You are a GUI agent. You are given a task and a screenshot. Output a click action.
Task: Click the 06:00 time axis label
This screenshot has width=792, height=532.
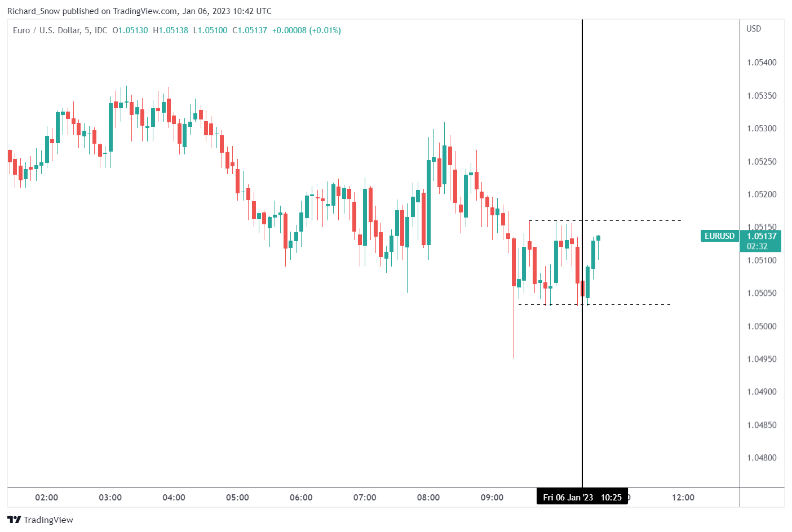pyautogui.click(x=301, y=498)
